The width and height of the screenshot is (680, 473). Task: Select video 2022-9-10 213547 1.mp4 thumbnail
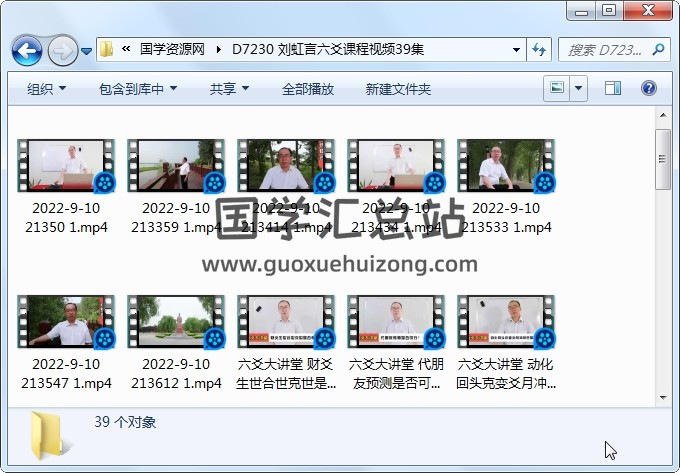point(66,322)
